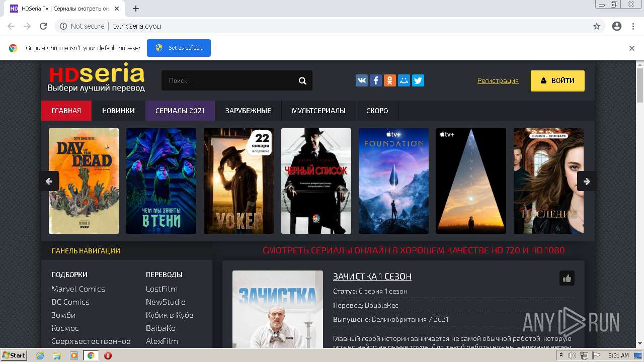Select AlexFilm translation link
This screenshot has height=362, width=644.
[162, 341]
